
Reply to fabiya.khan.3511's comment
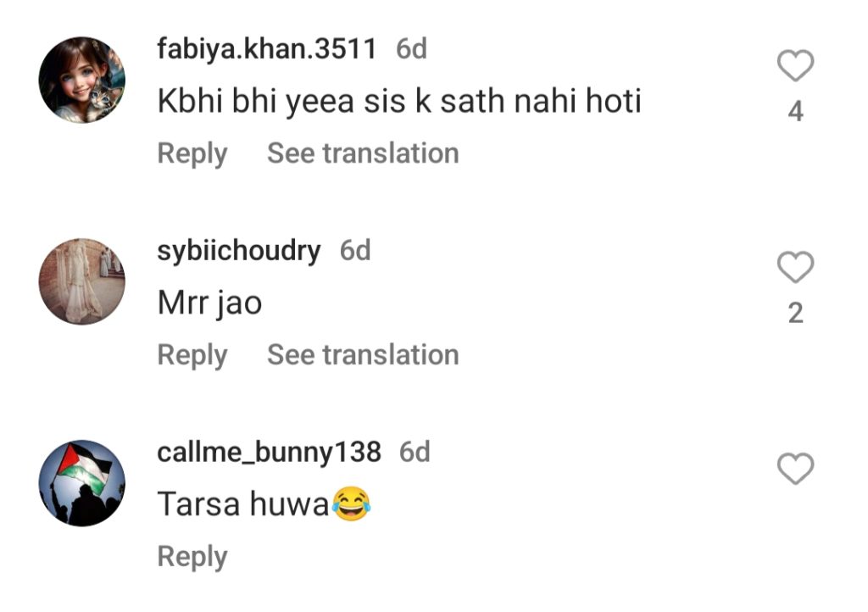pos(192,153)
